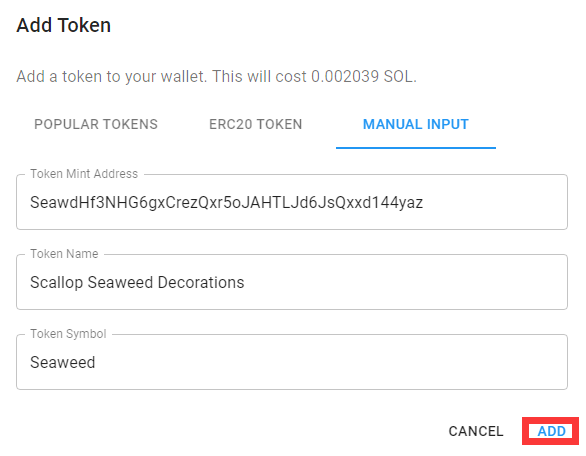This screenshot has width=586, height=456.
Task: Select the Manual Input tab
Action: coord(416,124)
